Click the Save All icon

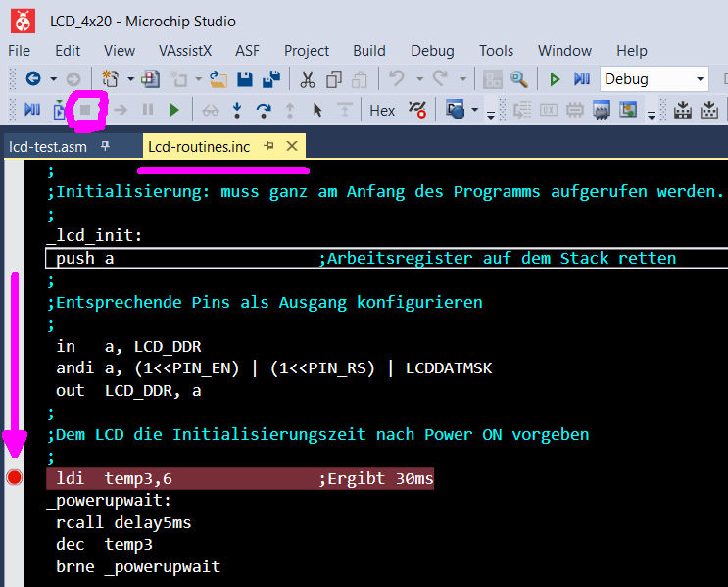point(271,79)
